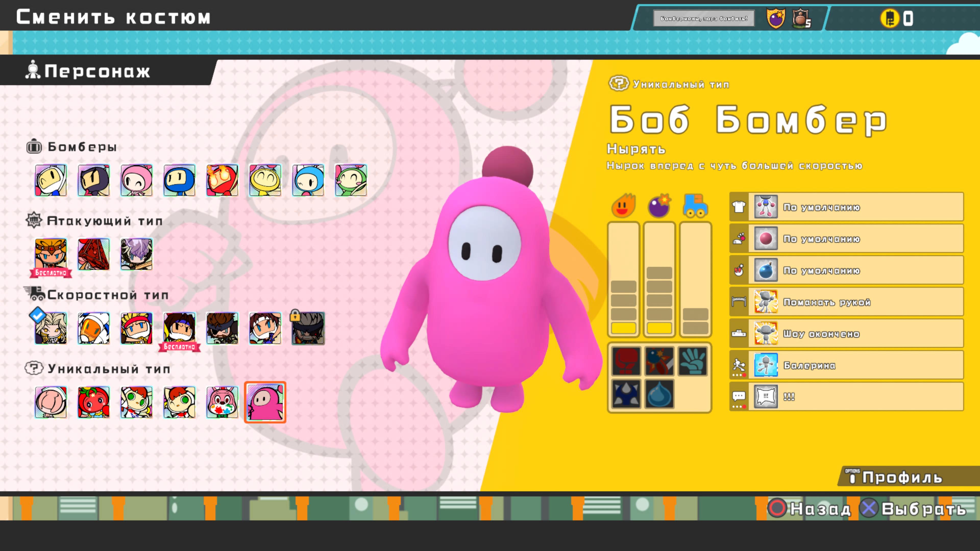Click the bomb kick ability icon
The width and height of the screenshot is (980, 551).
pyautogui.click(x=659, y=361)
